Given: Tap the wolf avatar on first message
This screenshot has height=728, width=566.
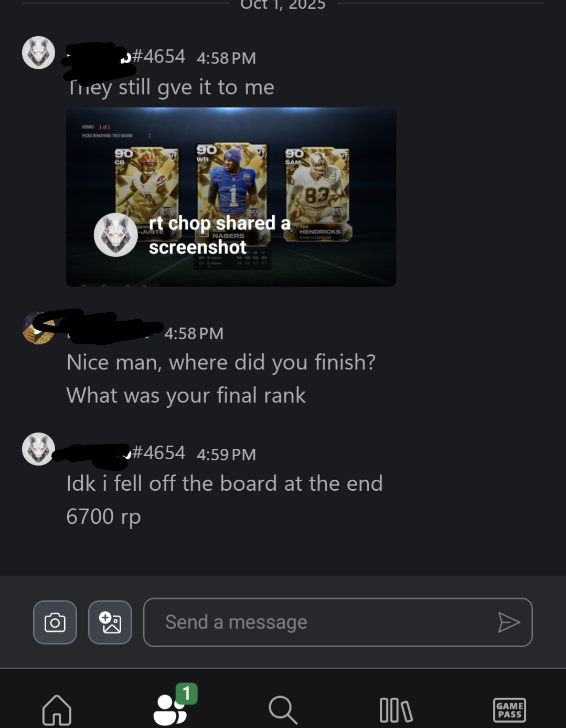Looking at the screenshot, I should (x=38, y=52).
